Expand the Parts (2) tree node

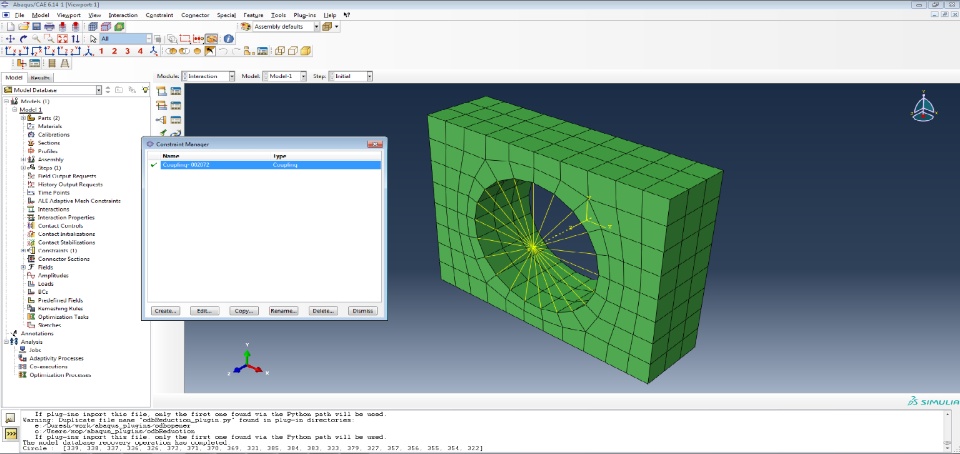pos(23,118)
